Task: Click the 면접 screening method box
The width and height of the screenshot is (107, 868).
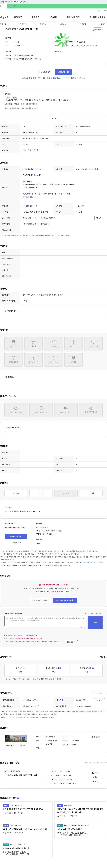Action: click(x=41, y=493)
